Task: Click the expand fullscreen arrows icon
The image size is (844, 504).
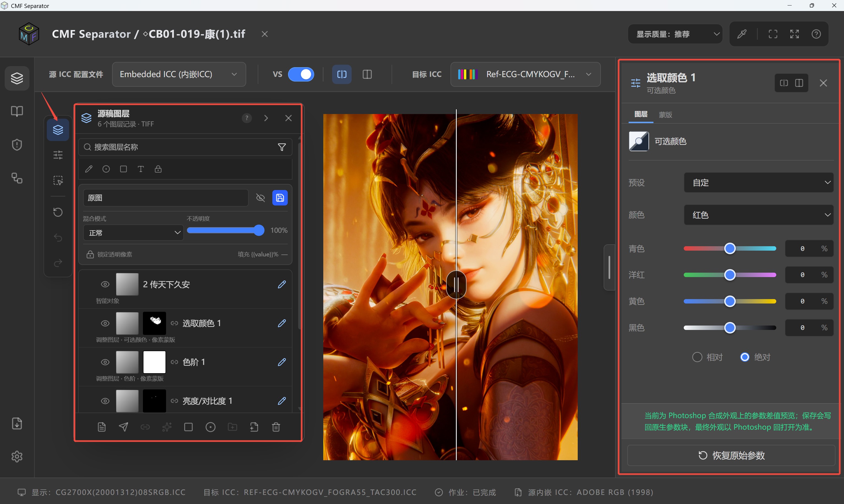Action: [x=794, y=34]
